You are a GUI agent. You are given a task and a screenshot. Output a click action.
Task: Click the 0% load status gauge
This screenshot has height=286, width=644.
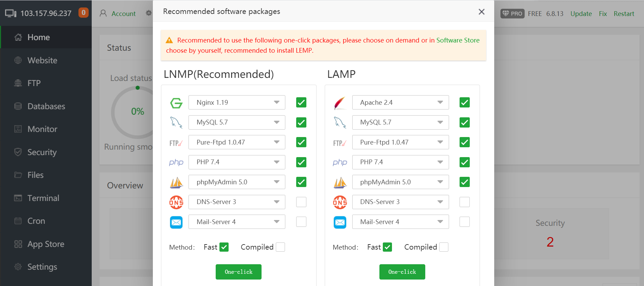pyautogui.click(x=138, y=112)
